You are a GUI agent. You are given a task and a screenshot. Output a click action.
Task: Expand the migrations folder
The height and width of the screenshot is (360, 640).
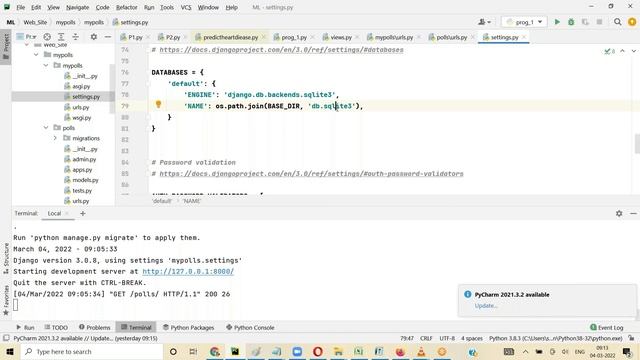coord(55,138)
